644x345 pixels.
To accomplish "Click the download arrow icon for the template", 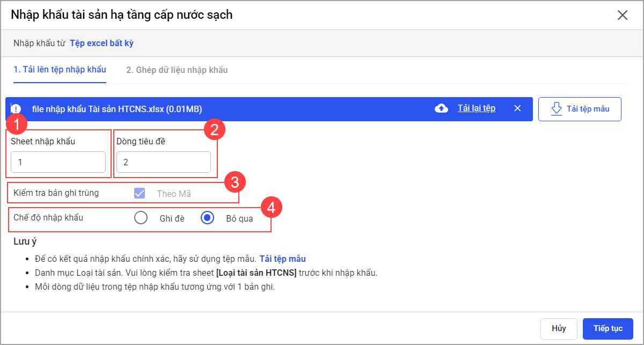I will pyautogui.click(x=557, y=109).
